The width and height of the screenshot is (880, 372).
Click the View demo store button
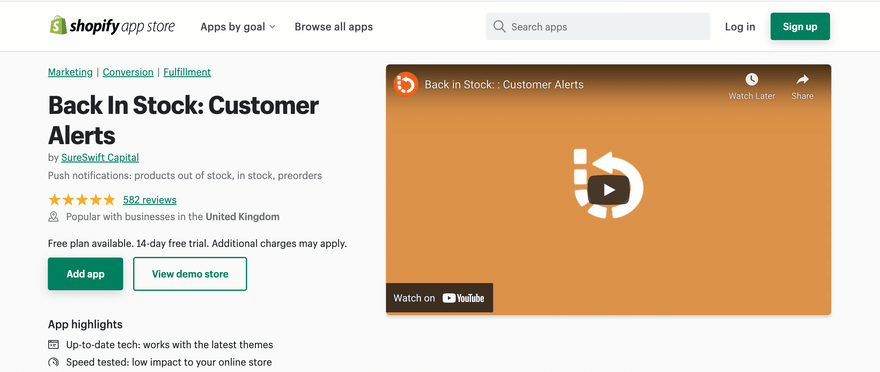click(x=190, y=274)
